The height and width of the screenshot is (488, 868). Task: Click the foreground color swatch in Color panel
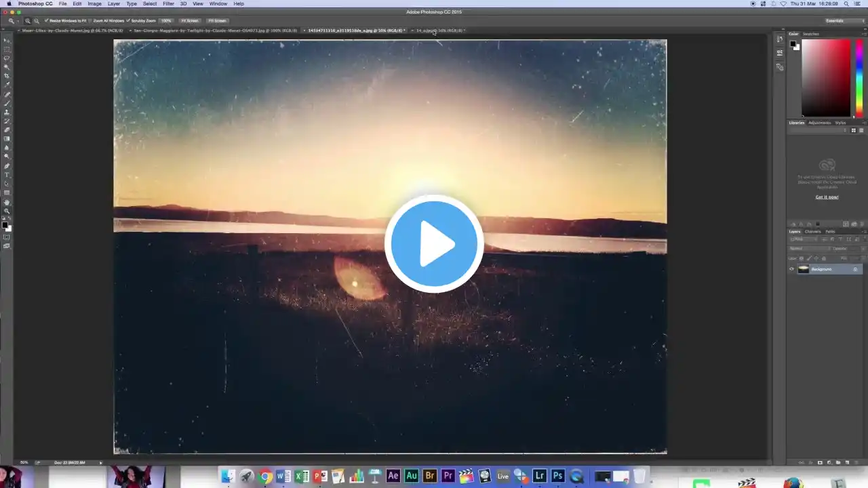pos(793,44)
